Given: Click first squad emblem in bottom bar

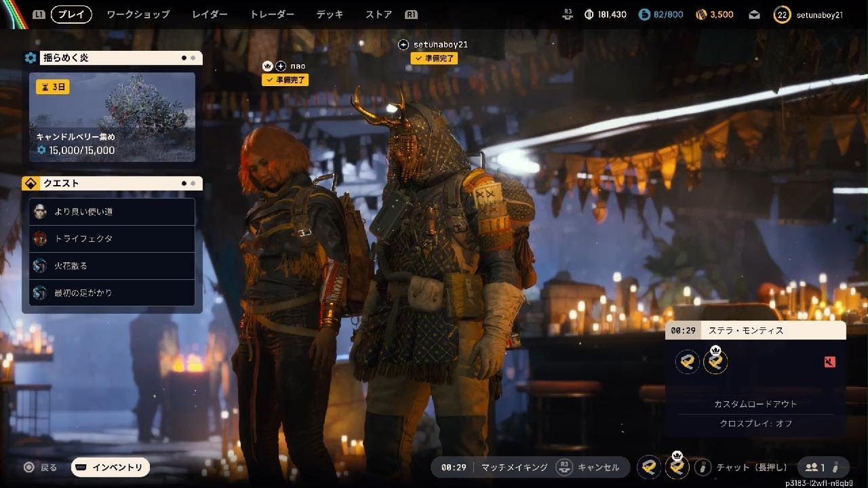Looking at the screenshot, I should pyautogui.click(x=649, y=467).
